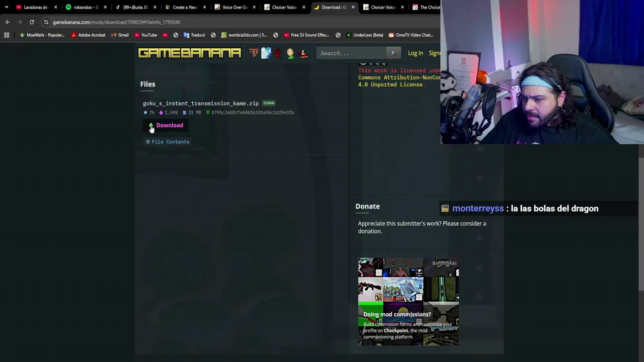Open the MoeWalls bookmark
Screen dimensions: 644x362
(42, 35)
